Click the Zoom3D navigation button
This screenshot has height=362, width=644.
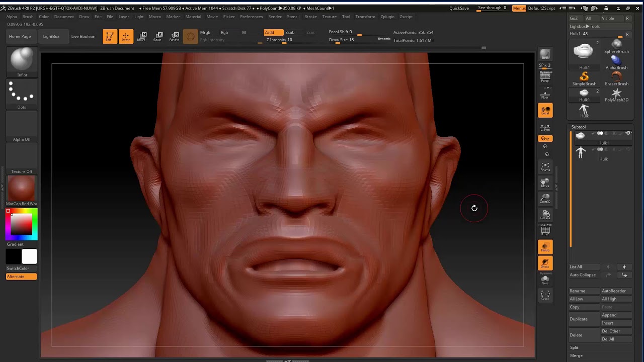coord(545,199)
